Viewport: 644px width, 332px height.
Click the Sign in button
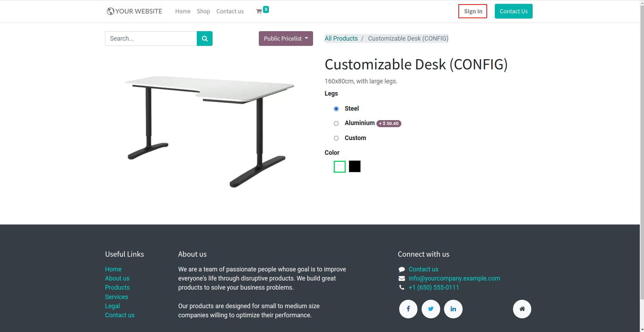pyautogui.click(x=473, y=11)
